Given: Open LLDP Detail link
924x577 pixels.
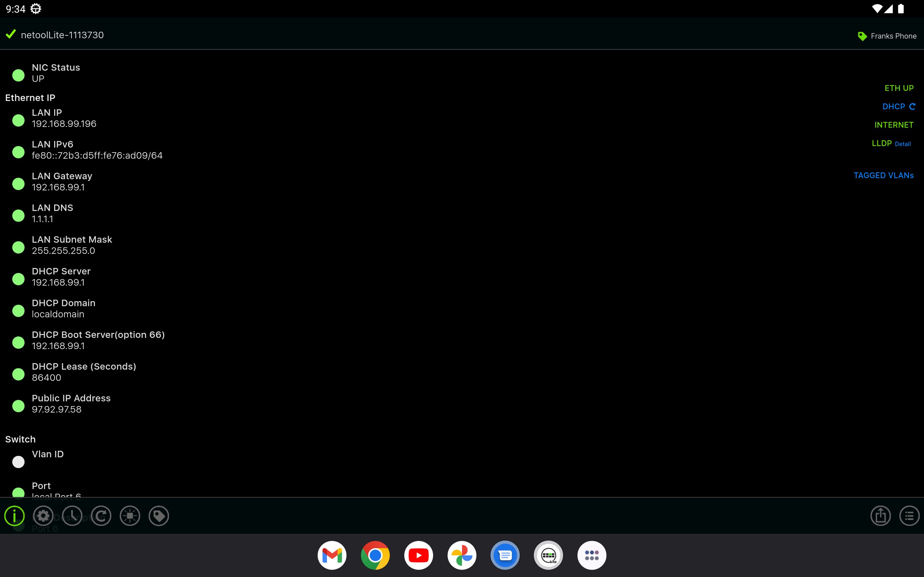Looking at the screenshot, I should (903, 144).
